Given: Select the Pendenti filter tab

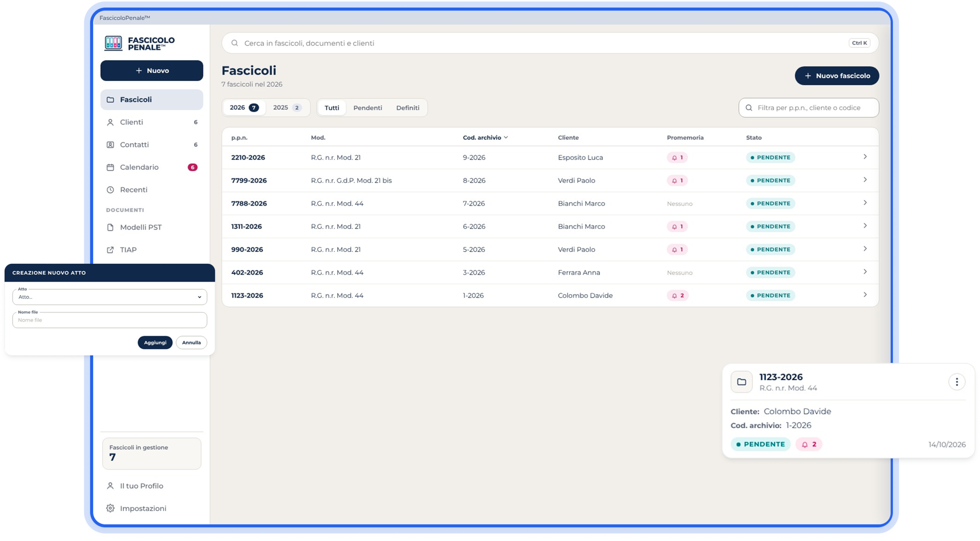Looking at the screenshot, I should point(367,108).
